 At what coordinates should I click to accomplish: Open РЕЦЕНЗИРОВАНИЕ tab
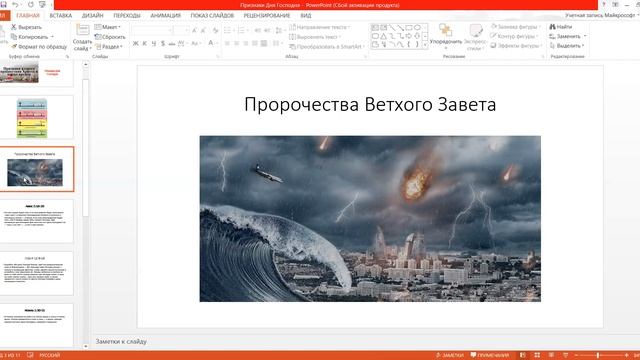(267, 16)
